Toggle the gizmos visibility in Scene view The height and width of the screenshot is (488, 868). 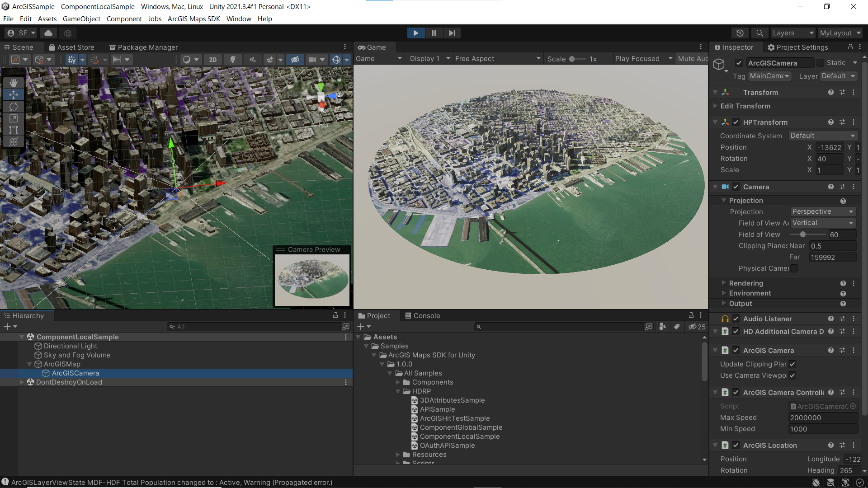pos(337,59)
